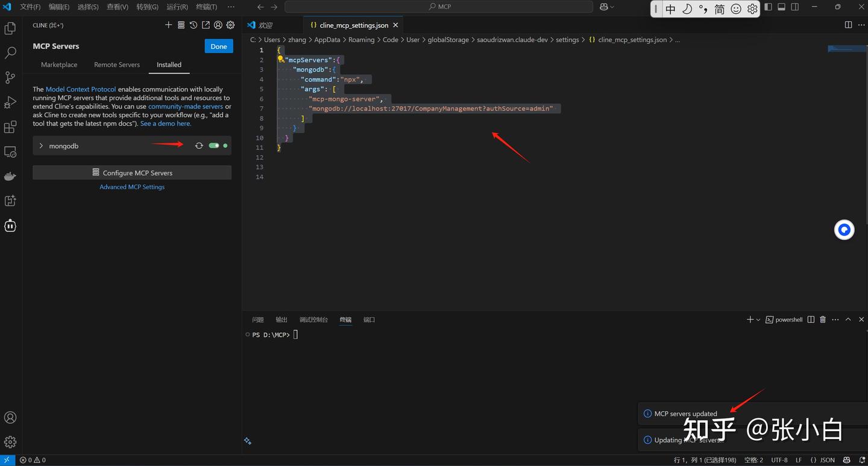Start new Cline task with plus icon
The image size is (868, 466).
coord(168,25)
